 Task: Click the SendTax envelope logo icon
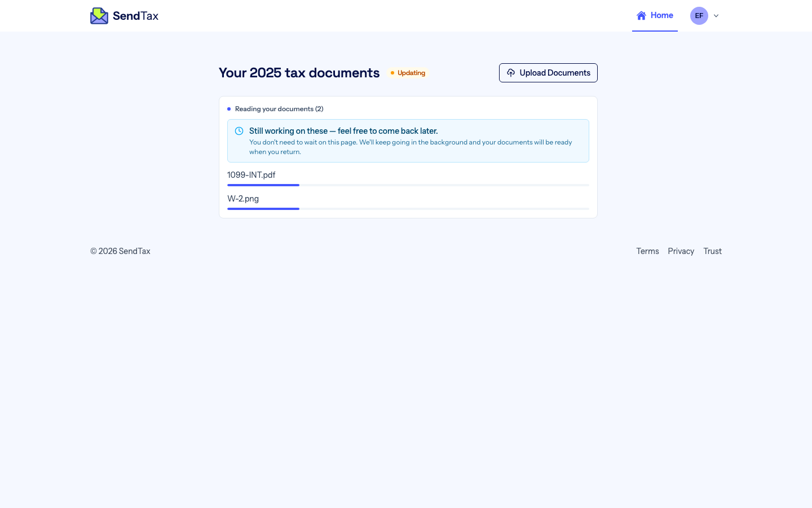point(99,16)
